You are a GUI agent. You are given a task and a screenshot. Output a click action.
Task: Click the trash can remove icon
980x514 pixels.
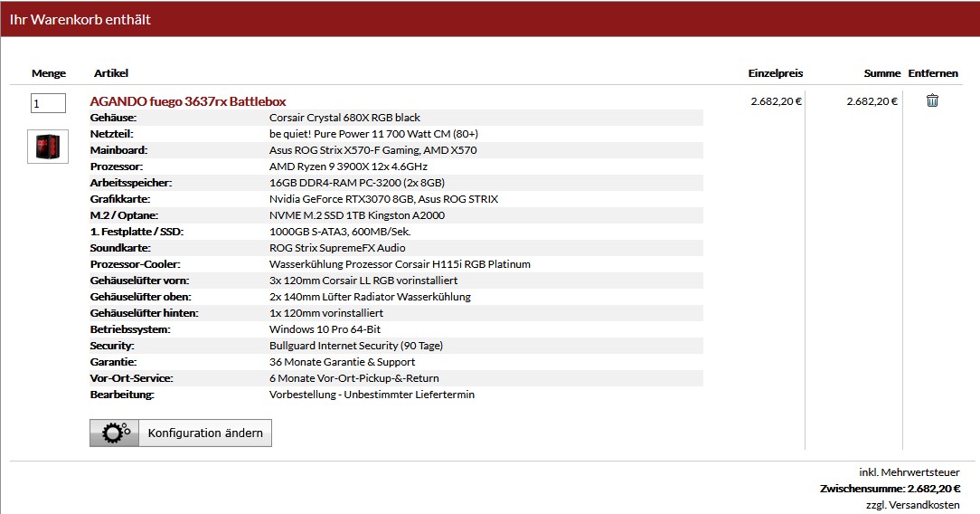[932, 100]
